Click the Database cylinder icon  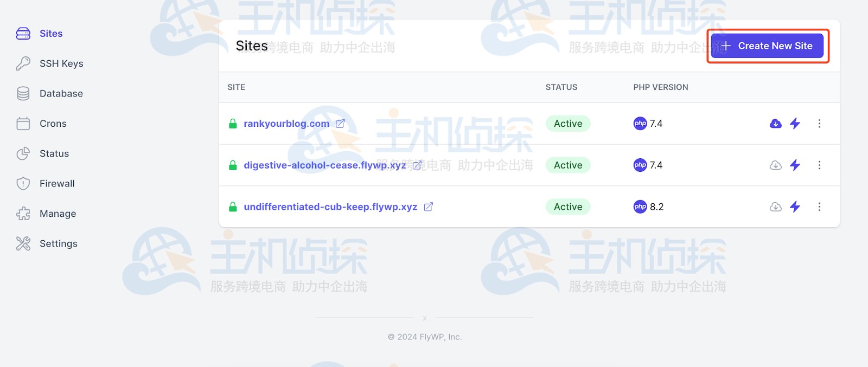click(x=23, y=94)
